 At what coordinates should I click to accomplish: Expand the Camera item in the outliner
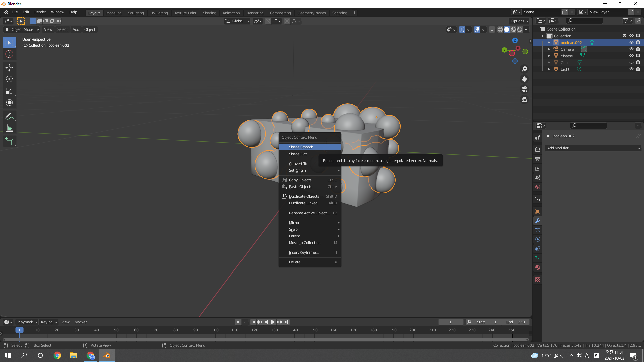click(x=549, y=49)
